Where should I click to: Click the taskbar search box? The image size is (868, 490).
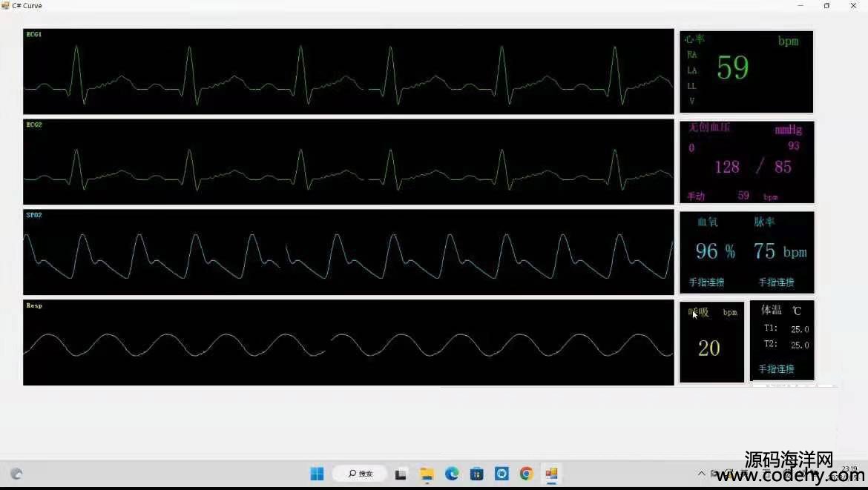tap(360, 474)
